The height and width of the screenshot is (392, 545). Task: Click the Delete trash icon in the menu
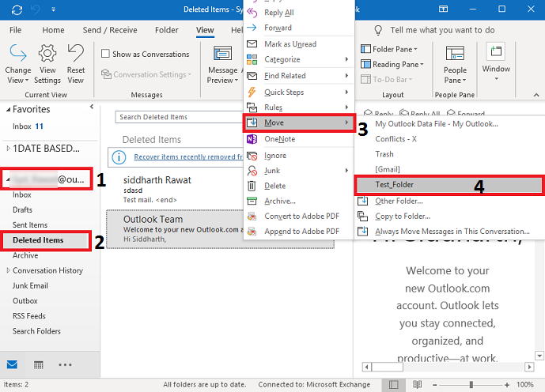(x=252, y=186)
